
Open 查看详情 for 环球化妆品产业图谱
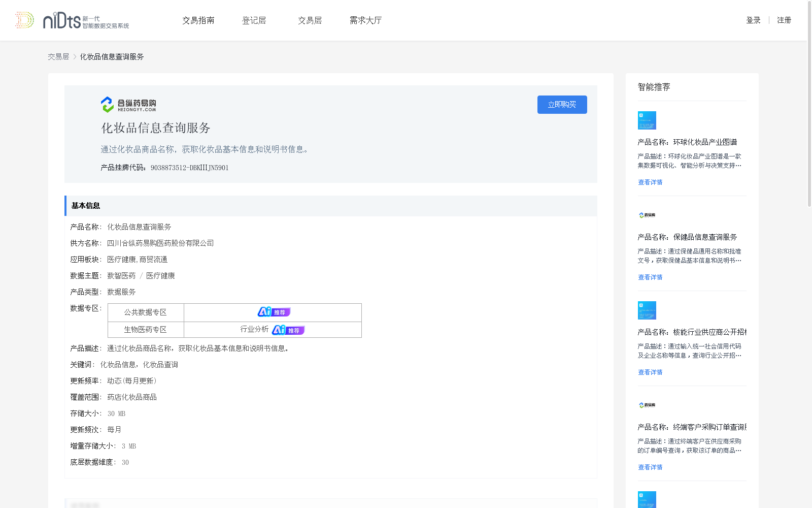[650, 182]
